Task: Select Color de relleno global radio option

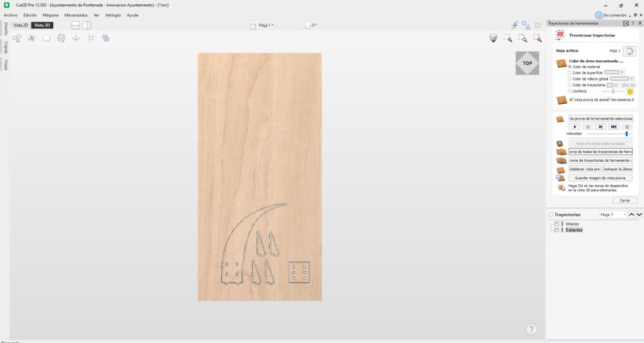Action: pos(570,79)
